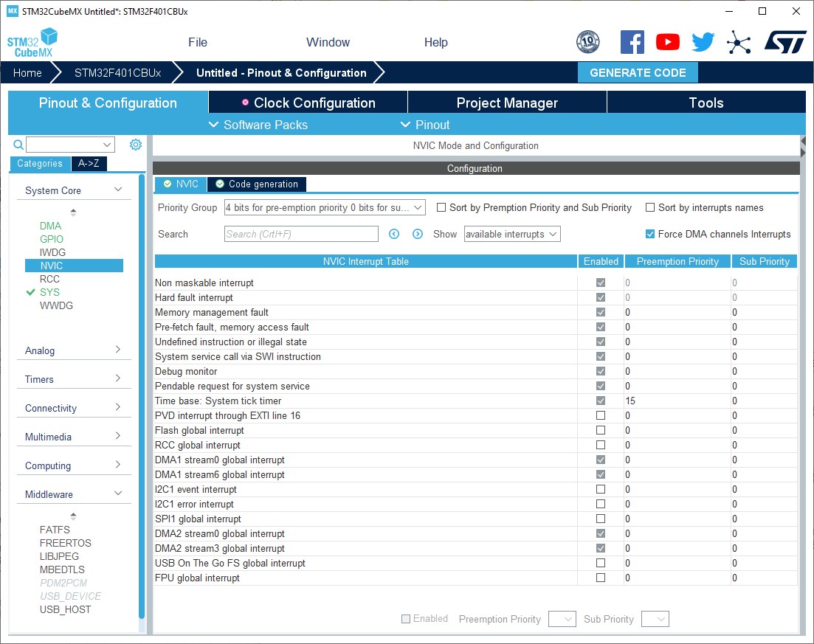
Task: Enable FPU global interrupt checkbox
Action: tap(601, 578)
